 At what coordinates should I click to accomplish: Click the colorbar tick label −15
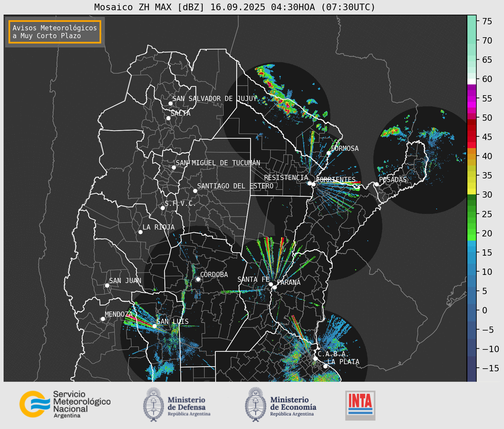tap(490, 368)
